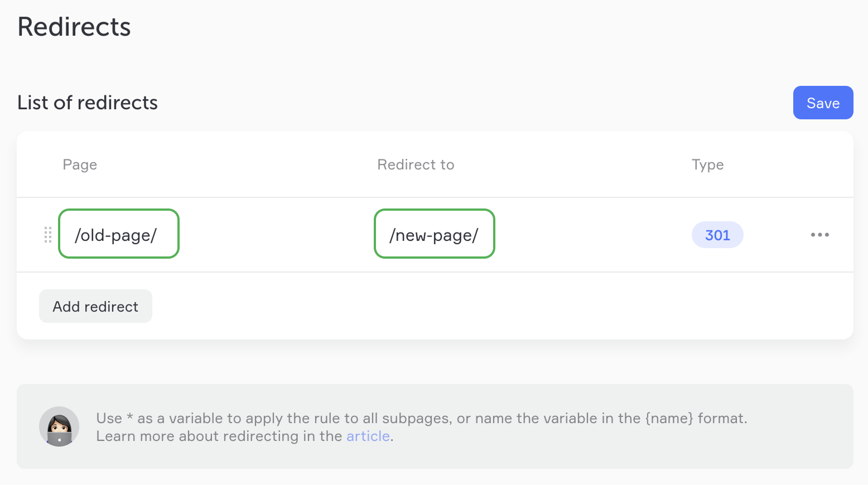Click the Type column header
Viewport: 868px width, 485px height.
707,164
